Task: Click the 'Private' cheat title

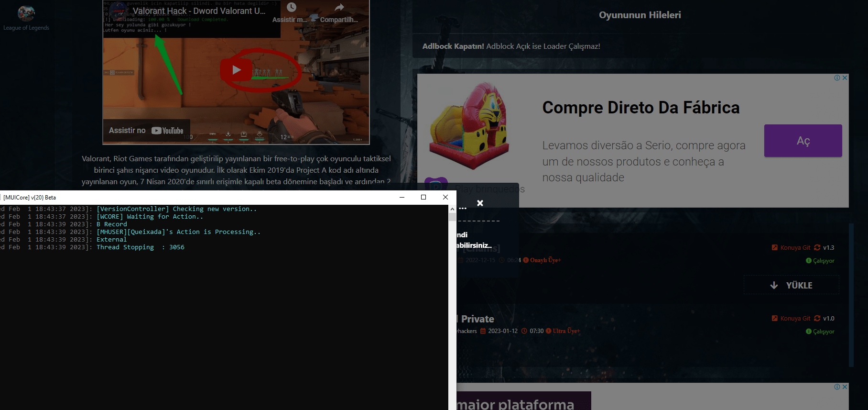Action: click(x=477, y=319)
